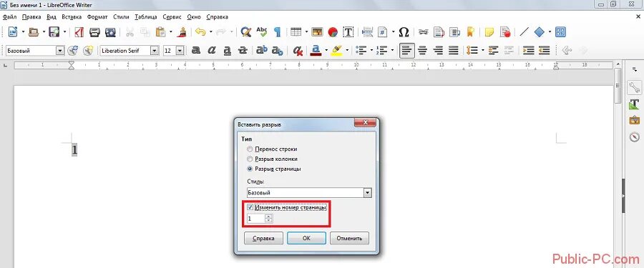Expand the highlight color dropdown arrow
The width and height of the screenshot is (644, 268).
[x=347, y=51]
